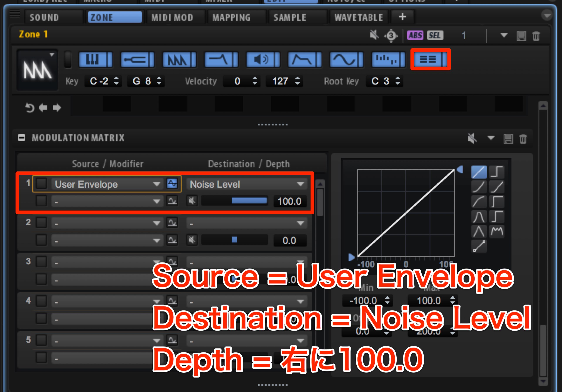Open the User Envelope source dropdown
562x392 pixels.
(107, 184)
